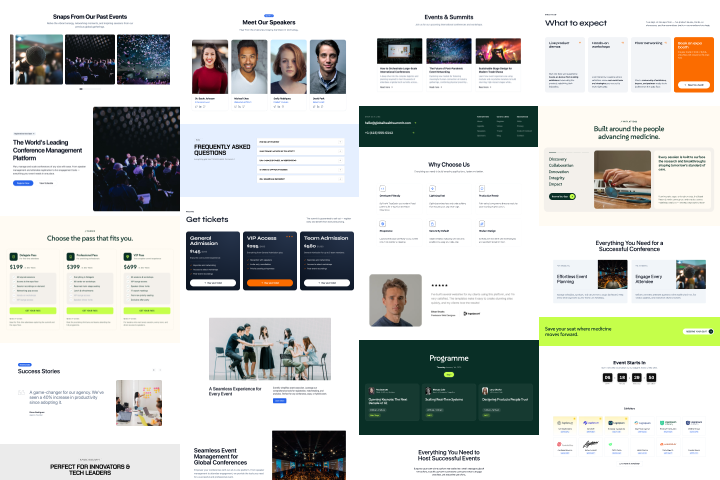The width and height of the screenshot is (720, 480).
Task: Expand the third FAQ question
Action: 300,160
